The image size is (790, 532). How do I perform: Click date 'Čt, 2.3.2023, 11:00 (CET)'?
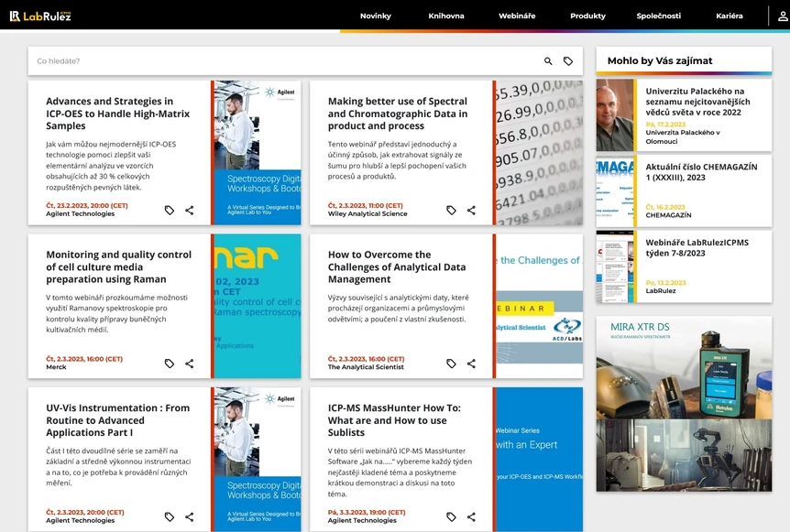(x=366, y=205)
